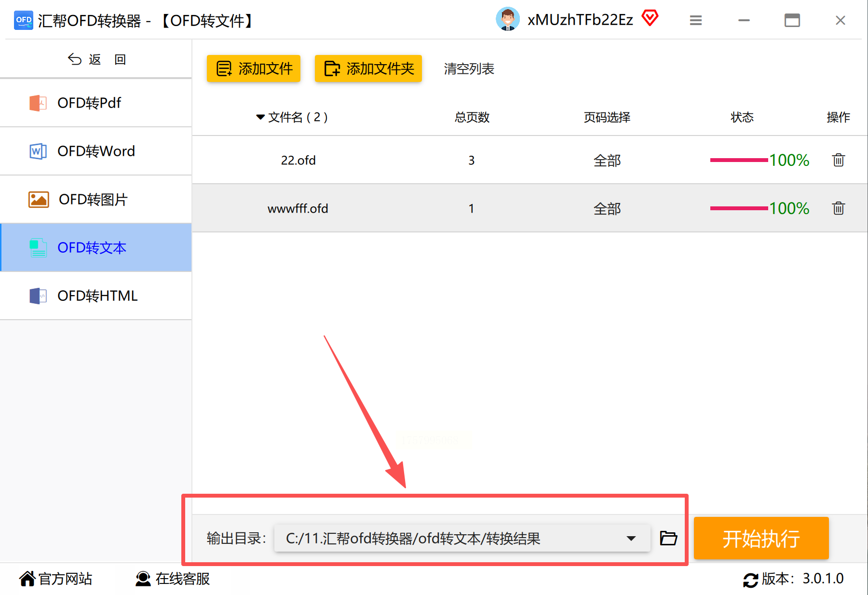Click the OFD app logo icon

[24, 20]
